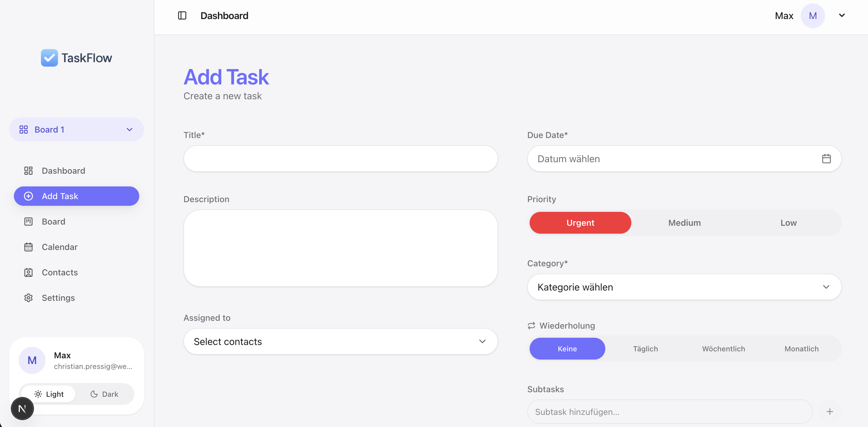
Task: Click the Dashboard grid icon in sidebar
Action: pos(28,171)
